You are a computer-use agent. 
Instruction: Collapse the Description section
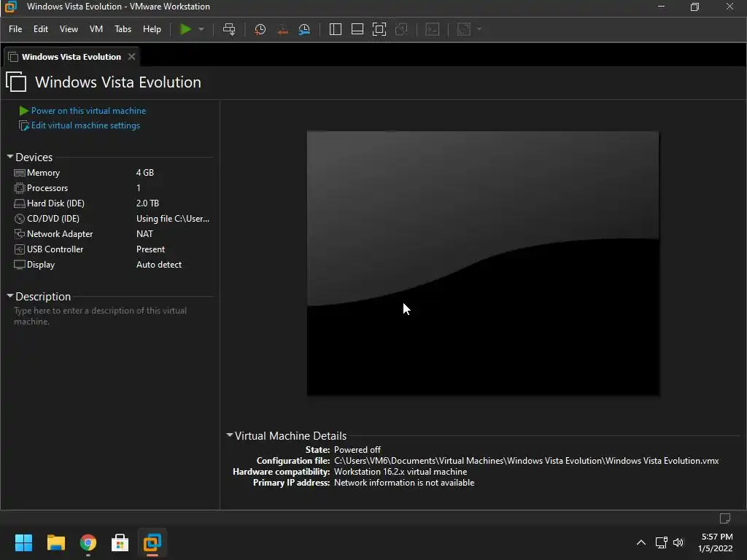pyautogui.click(x=10, y=296)
